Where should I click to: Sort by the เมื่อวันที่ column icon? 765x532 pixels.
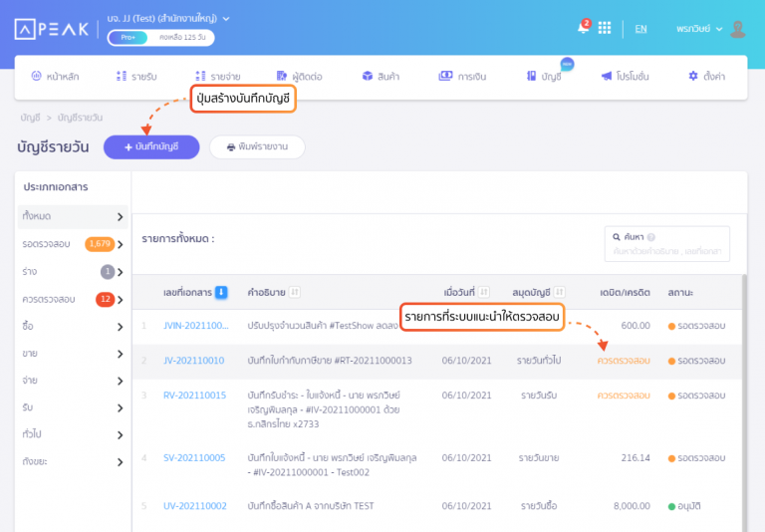tap(483, 292)
